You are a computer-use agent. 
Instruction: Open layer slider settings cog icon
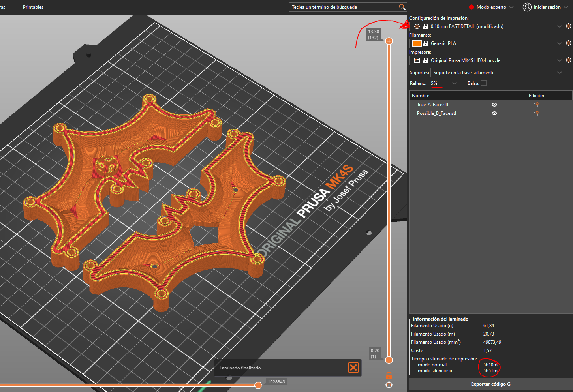click(389, 385)
